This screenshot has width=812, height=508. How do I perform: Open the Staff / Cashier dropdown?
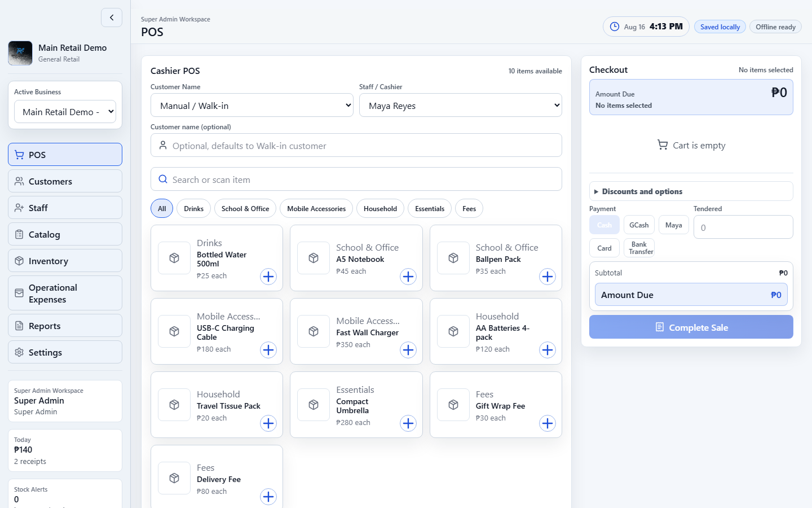pos(461,106)
